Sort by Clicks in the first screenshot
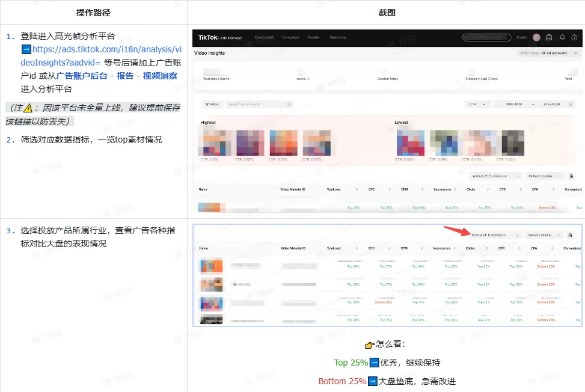The height and width of the screenshot is (392, 585). coord(488,189)
